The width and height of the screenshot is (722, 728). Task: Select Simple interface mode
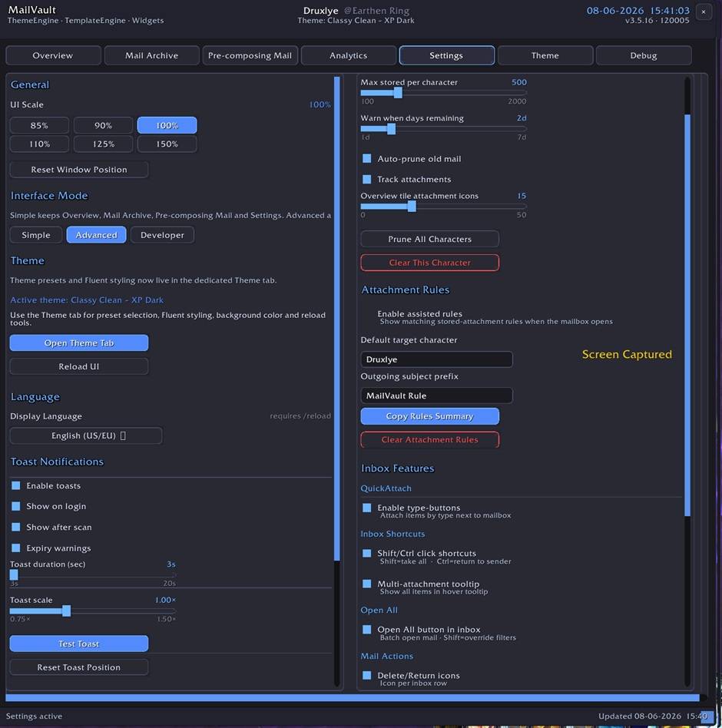36,235
